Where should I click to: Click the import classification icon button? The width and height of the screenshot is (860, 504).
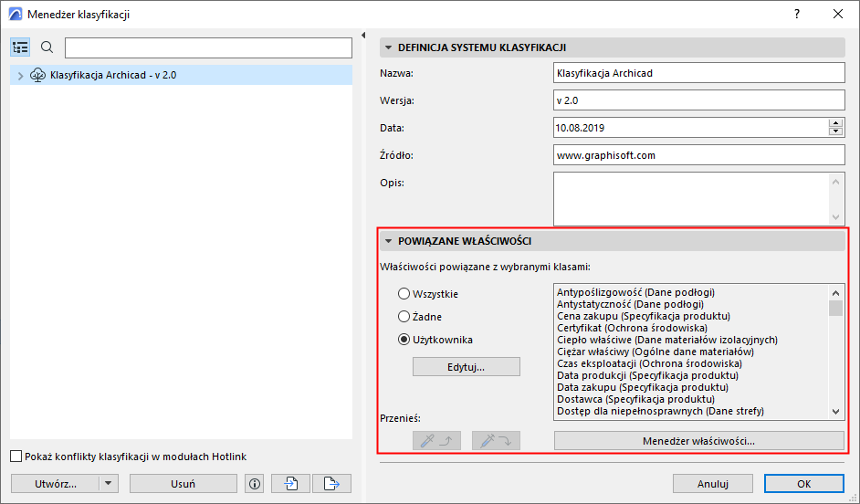click(x=290, y=484)
